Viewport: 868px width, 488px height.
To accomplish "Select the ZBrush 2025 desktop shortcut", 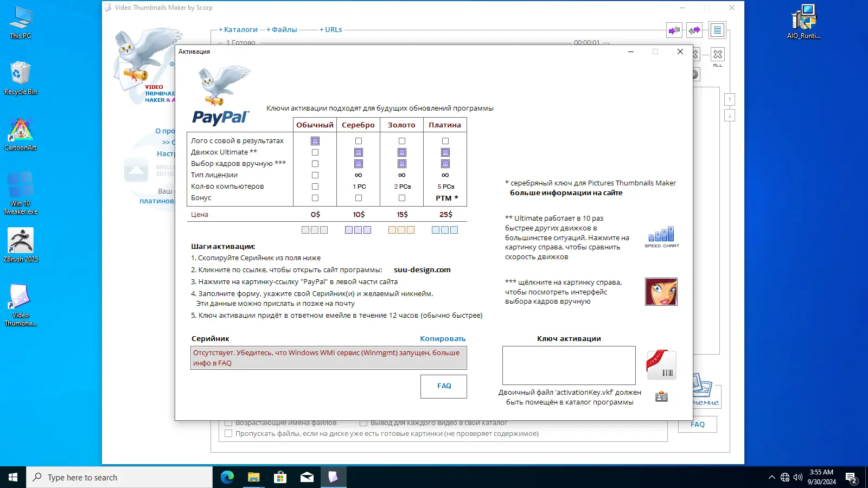I will pos(21,245).
